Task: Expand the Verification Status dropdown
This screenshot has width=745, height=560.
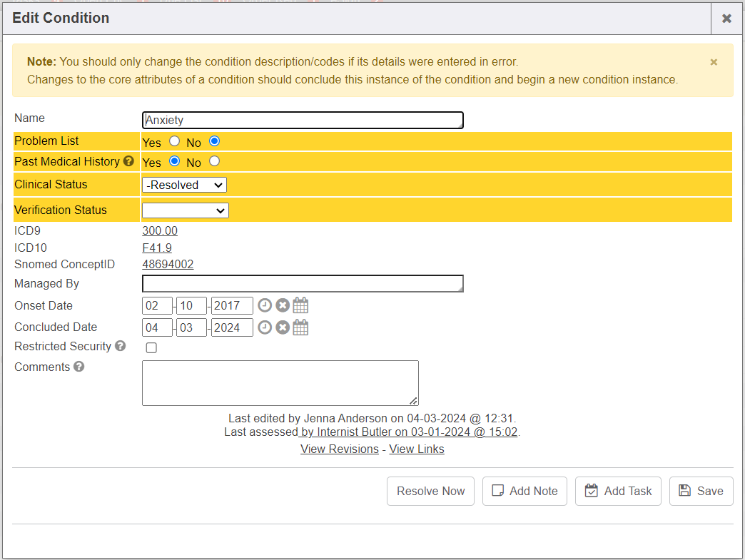Action: coord(186,210)
